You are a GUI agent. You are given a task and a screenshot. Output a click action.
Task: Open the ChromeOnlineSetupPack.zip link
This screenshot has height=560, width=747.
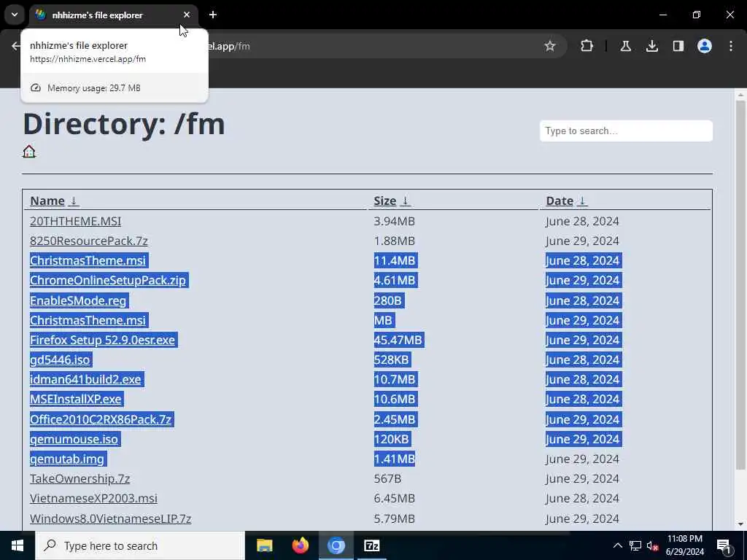pos(108,280)
